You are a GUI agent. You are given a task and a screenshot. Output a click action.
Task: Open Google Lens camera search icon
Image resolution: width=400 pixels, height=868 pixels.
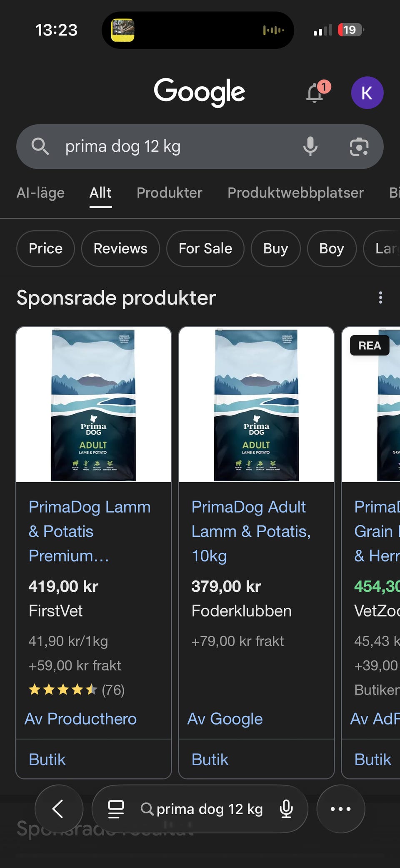point(359,146)
